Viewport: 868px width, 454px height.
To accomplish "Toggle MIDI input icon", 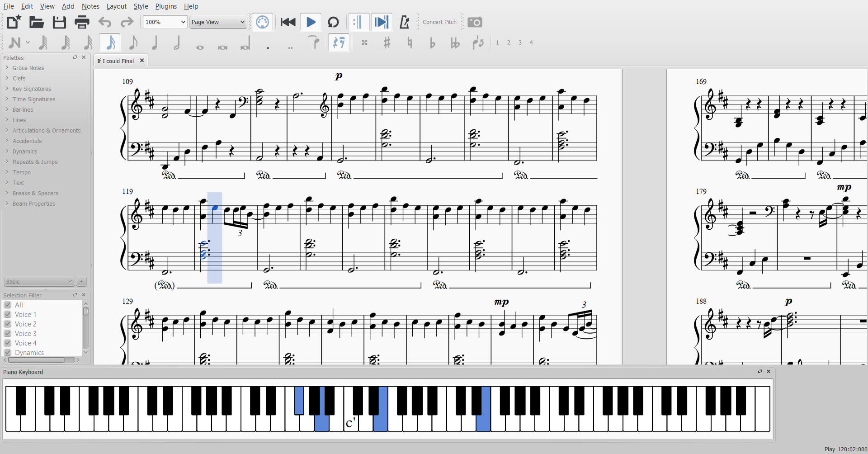I will (x=263, y=22).
